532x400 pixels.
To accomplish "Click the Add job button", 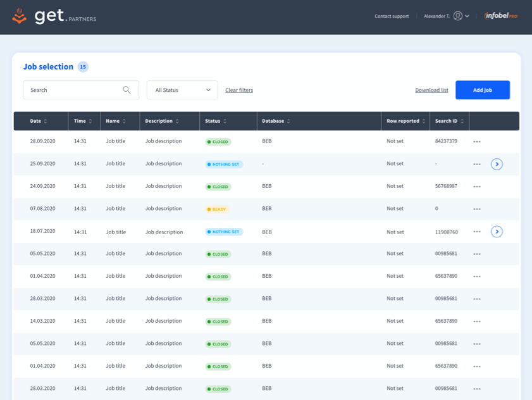I will (x=483, y=90).
